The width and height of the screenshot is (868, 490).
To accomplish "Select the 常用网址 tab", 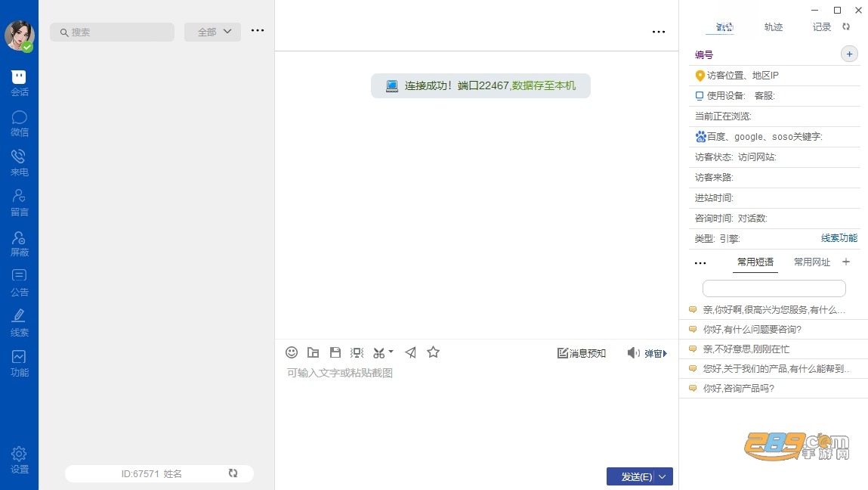I will tap(812, 262).
